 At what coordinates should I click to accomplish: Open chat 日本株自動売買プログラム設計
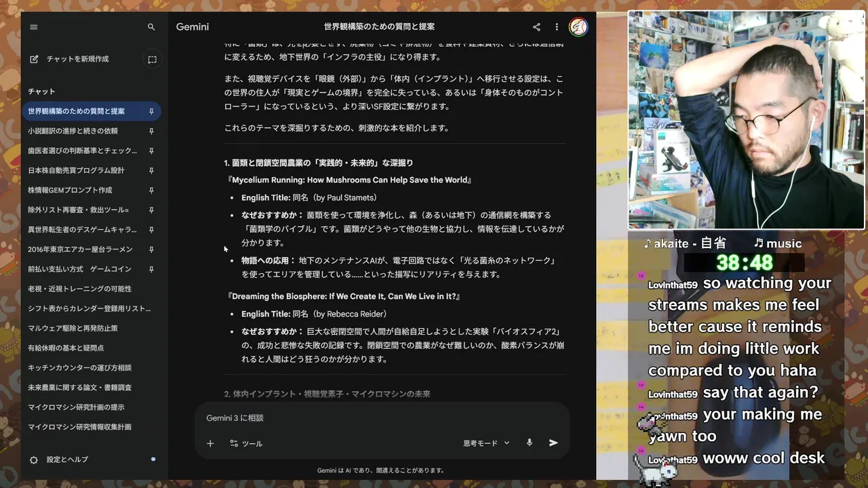tap(92, 170)
